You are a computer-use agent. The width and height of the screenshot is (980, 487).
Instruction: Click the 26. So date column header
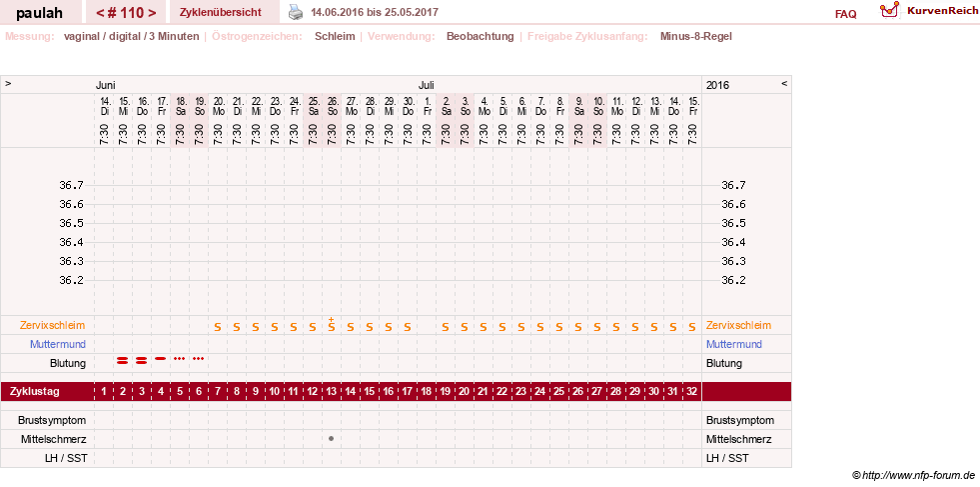[x=332, y=106]
